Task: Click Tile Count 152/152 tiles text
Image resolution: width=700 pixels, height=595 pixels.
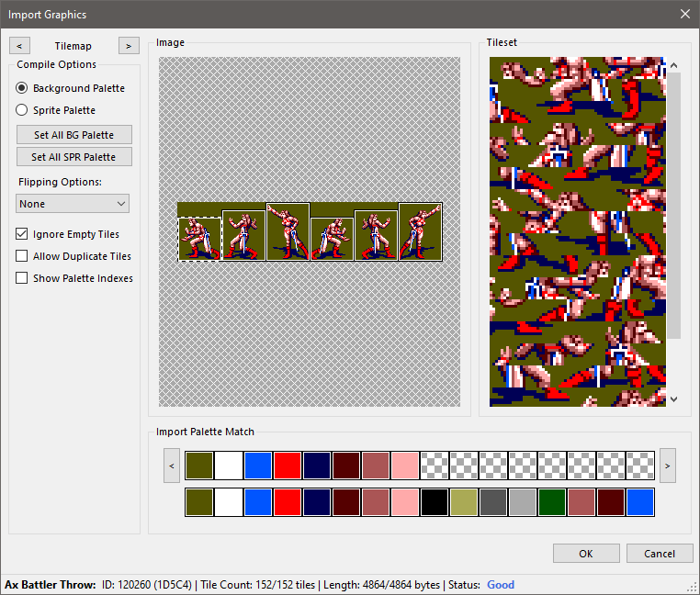Action: point(257,585)
